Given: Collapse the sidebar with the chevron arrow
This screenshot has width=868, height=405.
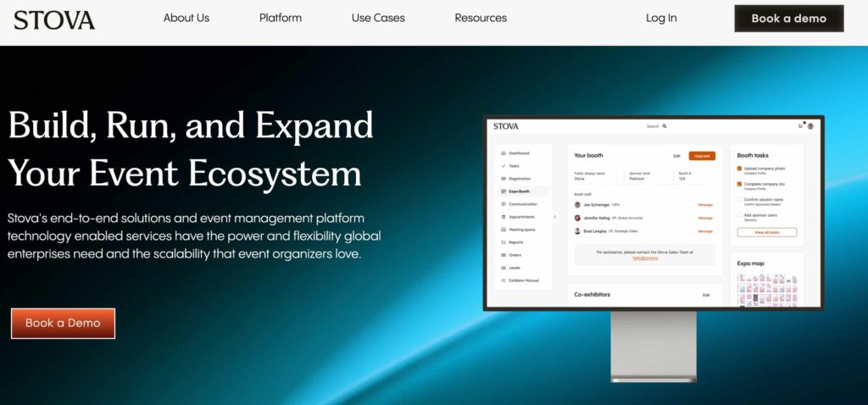Looking at the screenshot, I should [x=554, y=217].
